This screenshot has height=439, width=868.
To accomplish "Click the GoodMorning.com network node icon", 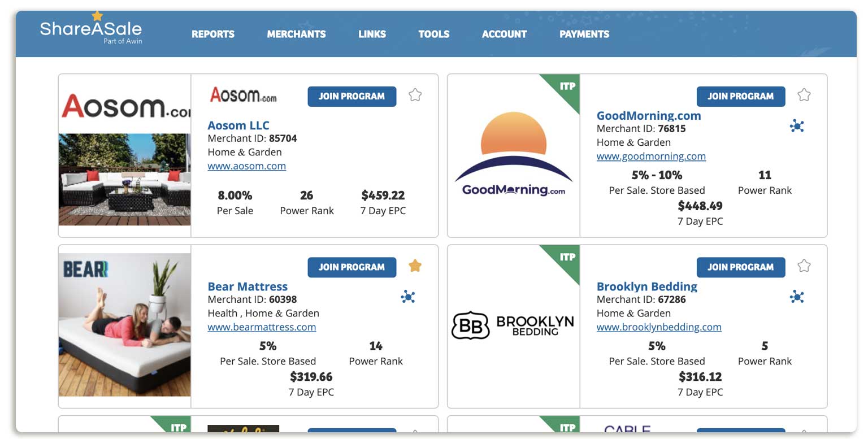I will [797, 126].
